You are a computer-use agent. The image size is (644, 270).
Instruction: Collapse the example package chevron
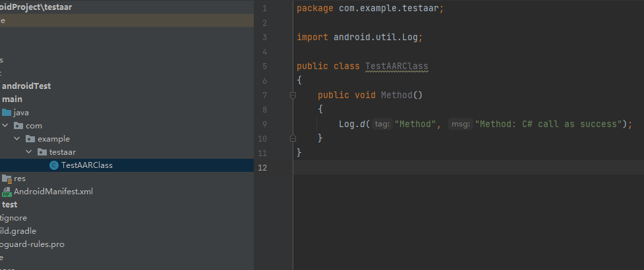[x=17, y=139]
